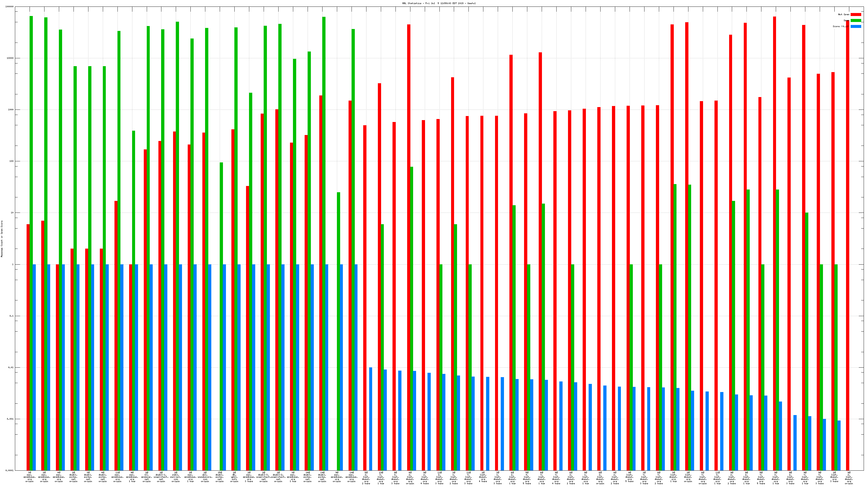Click the RBL Statistics chart title
The height and width of the screenshot is (488, 868).
[439, 3]
